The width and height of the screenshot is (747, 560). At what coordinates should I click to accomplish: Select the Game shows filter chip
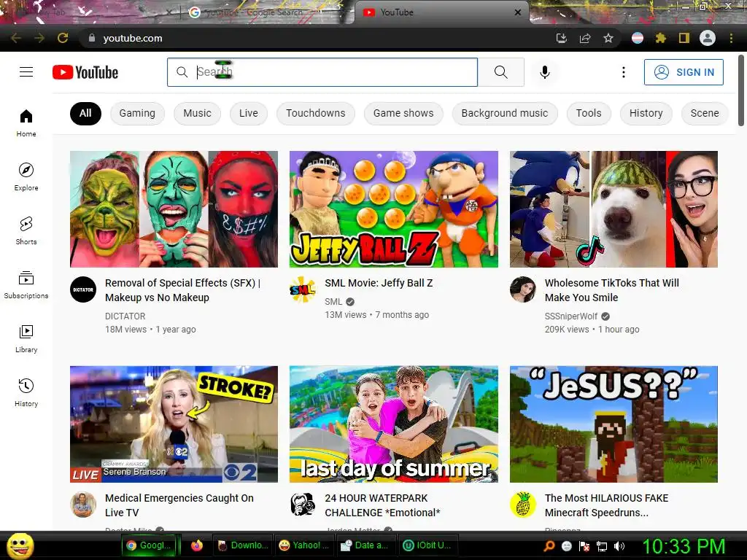pyautogui.click(x=403, y=113)
